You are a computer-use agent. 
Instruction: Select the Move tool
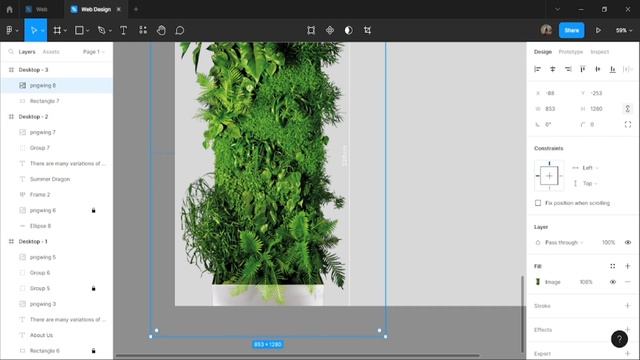point(33,30)
